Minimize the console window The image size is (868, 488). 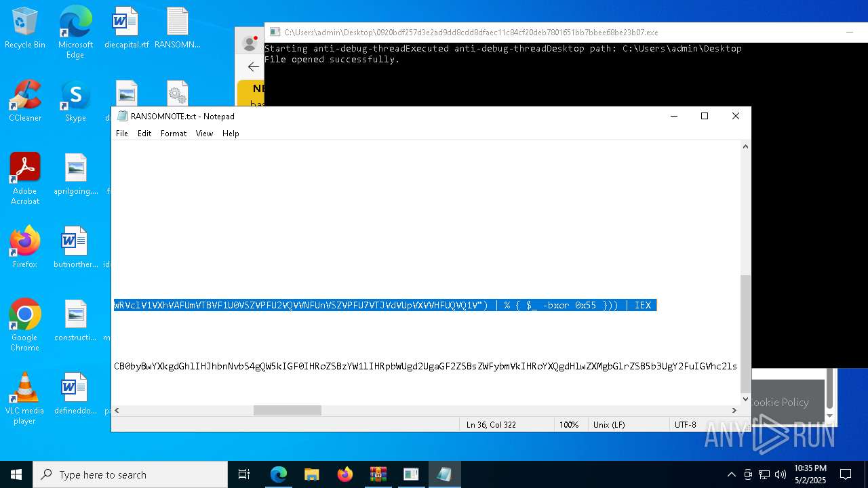click(850, 32)
